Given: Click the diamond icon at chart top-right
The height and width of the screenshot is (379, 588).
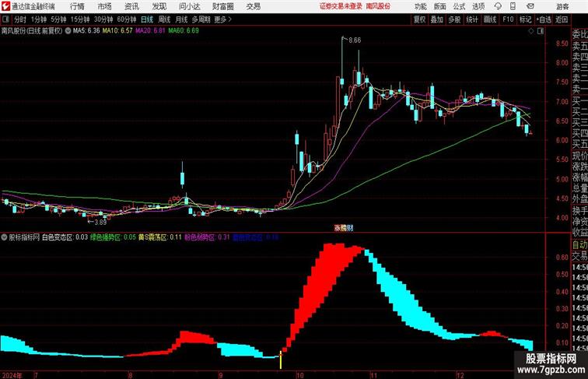Looking at the screenshot, I should coord(531,31).
